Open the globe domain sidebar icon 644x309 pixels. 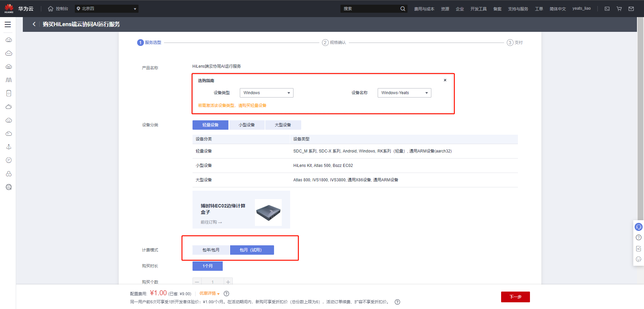(x=9, y=187)
